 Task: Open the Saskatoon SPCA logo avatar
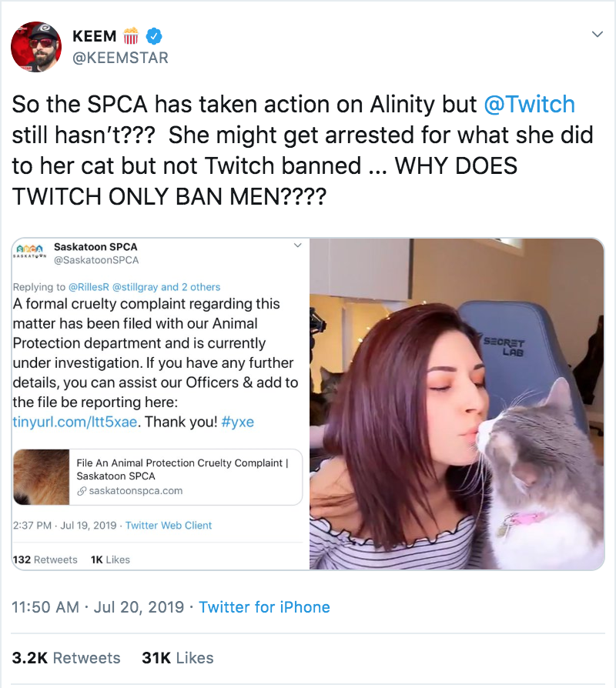[x=30, y=249]
